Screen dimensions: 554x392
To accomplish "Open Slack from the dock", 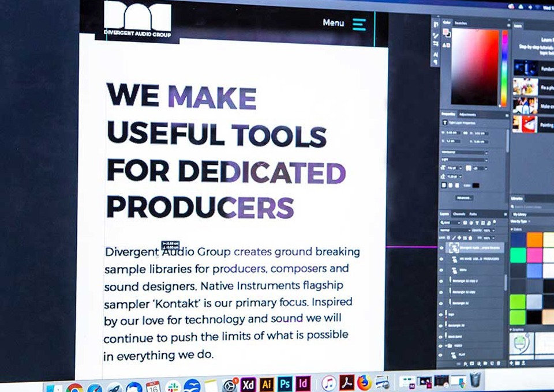I will [x=173, y=387].
